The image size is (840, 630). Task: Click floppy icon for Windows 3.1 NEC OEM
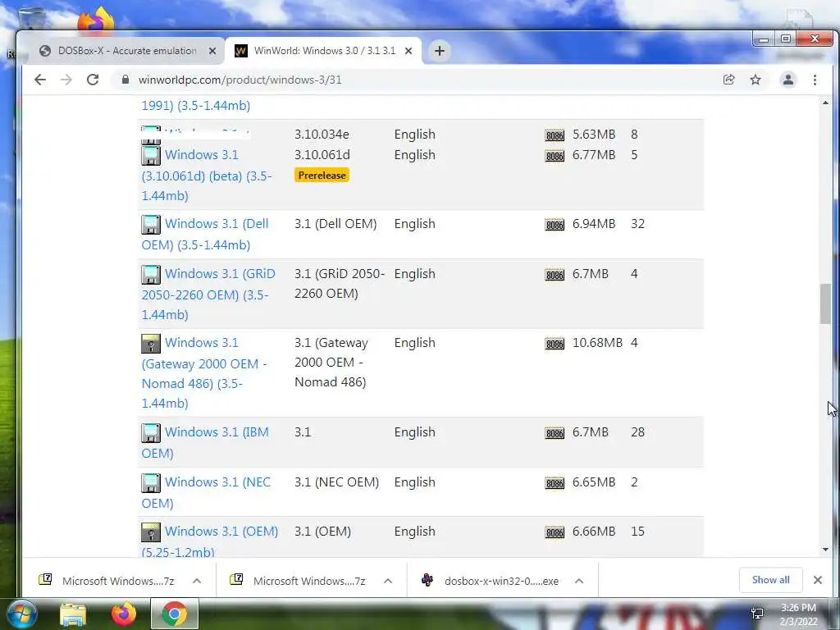(151, 482)
